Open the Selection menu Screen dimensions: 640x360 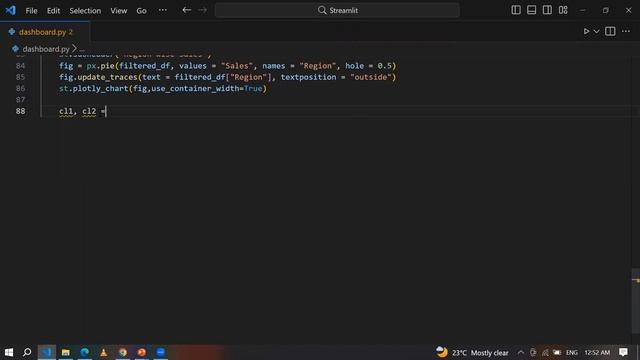pos(85,11)
